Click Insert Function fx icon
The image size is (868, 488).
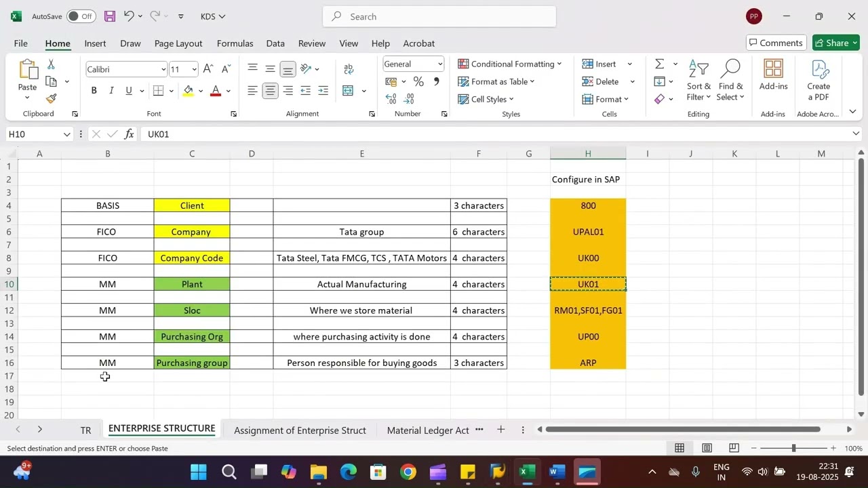129,134
